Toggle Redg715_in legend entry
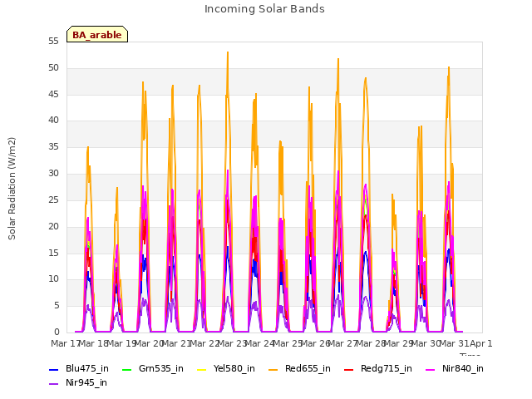The width and height of the screenshot is (532, 399). tap(378, 368)
